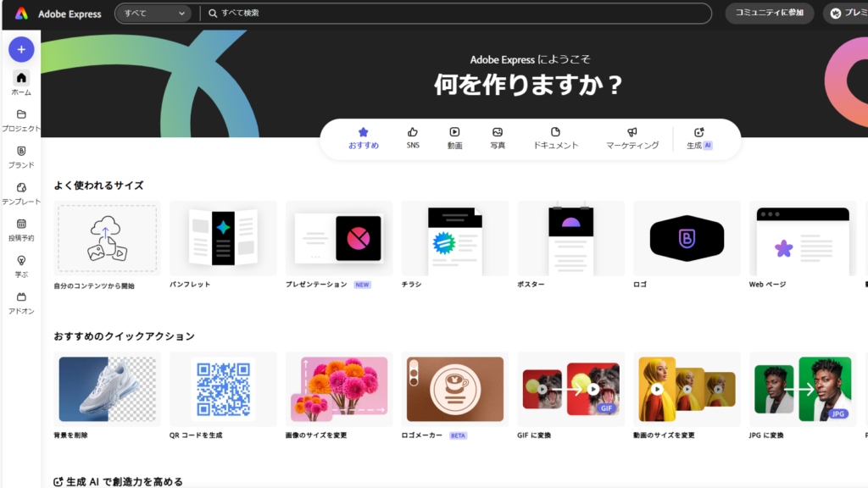
Task: Switch to the SNS category tab
Action: point(412,138)
